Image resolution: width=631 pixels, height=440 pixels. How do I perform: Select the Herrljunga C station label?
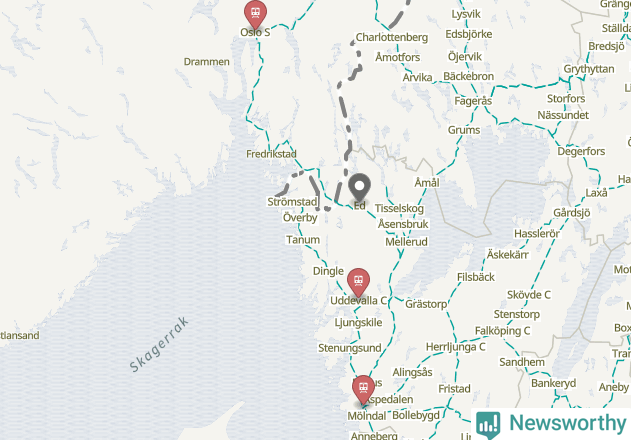tap(456, 347)
